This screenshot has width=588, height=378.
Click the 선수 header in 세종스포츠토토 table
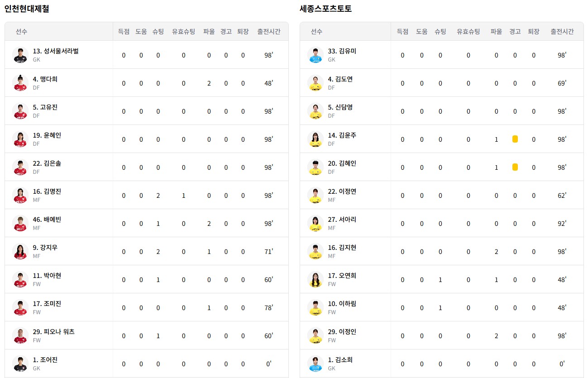point(316,31)
